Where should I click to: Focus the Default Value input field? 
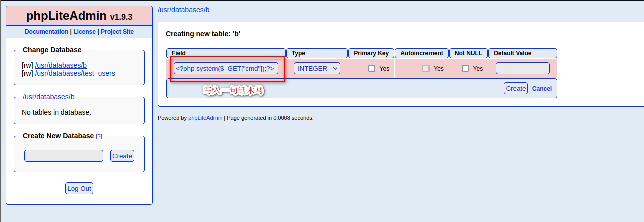pyautogui.click(x=523, y=68)
